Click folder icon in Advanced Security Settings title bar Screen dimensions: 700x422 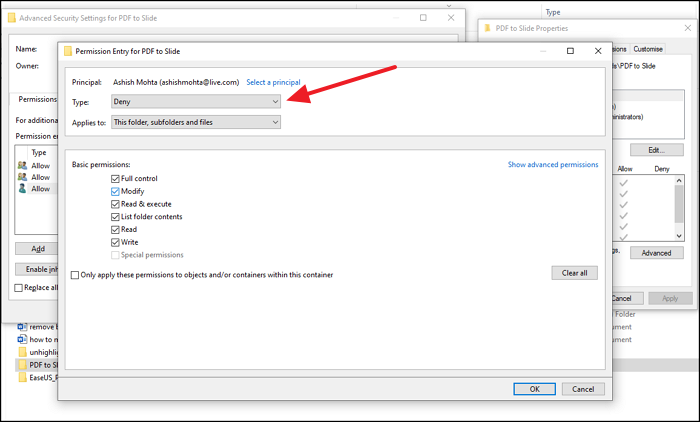12,18
